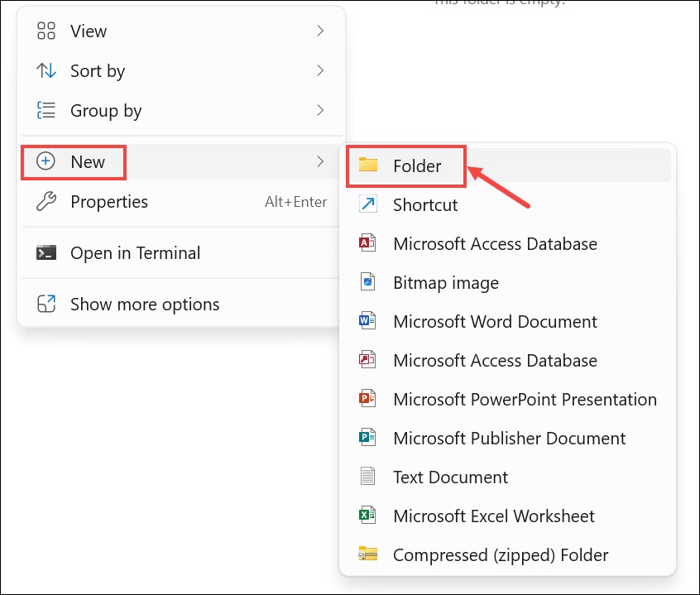Click the Excel Worksheet icon

368,516
